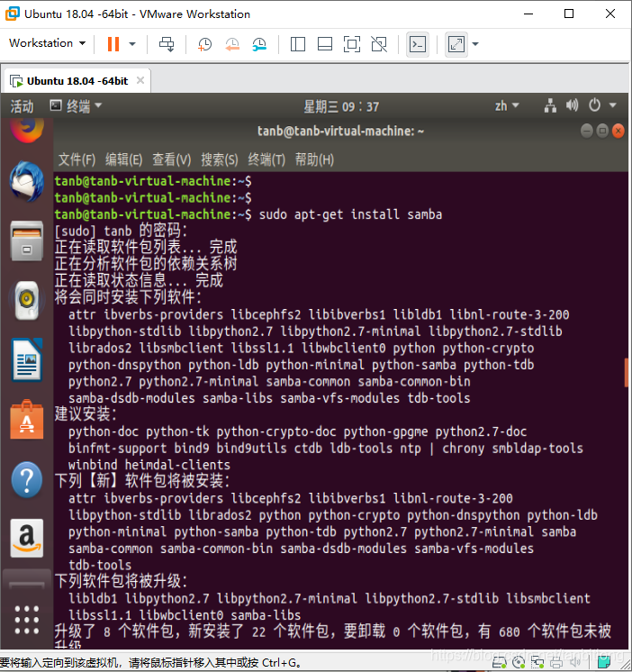Open the terminal 编辑(E) menu
The image size is (632, 672).
(123, 159)
